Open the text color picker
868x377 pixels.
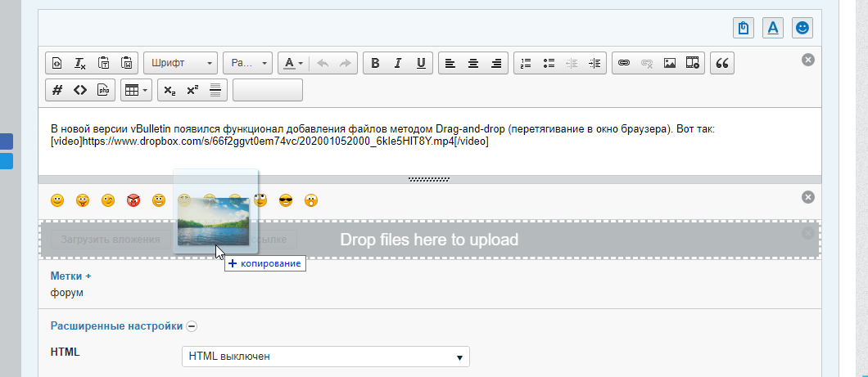tap(292, 63)
